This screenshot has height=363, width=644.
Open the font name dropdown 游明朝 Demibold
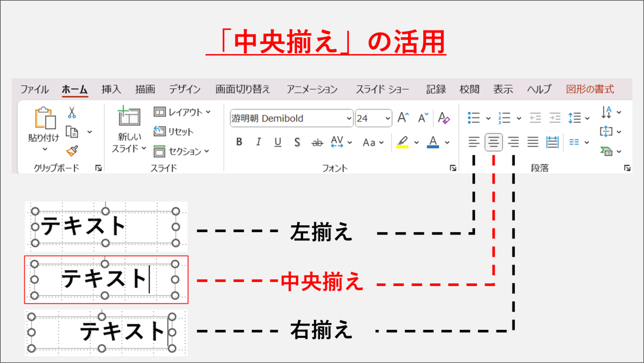click(x=349, y=119)
